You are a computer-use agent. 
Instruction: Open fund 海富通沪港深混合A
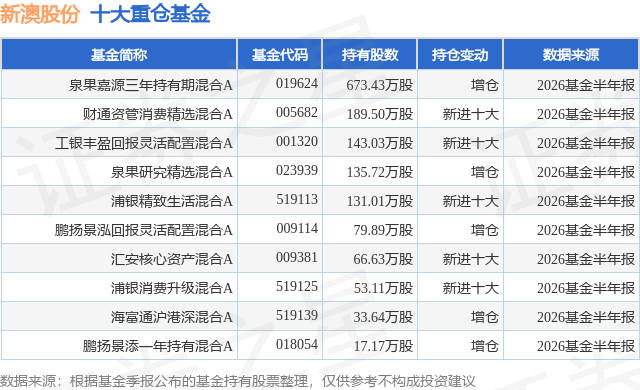pos(171,317)
